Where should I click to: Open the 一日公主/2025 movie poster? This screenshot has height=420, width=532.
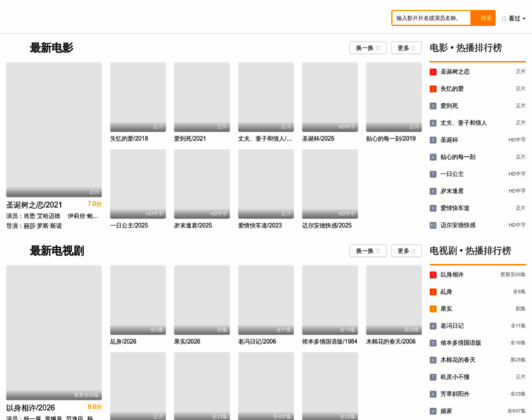tap(138, 184)
